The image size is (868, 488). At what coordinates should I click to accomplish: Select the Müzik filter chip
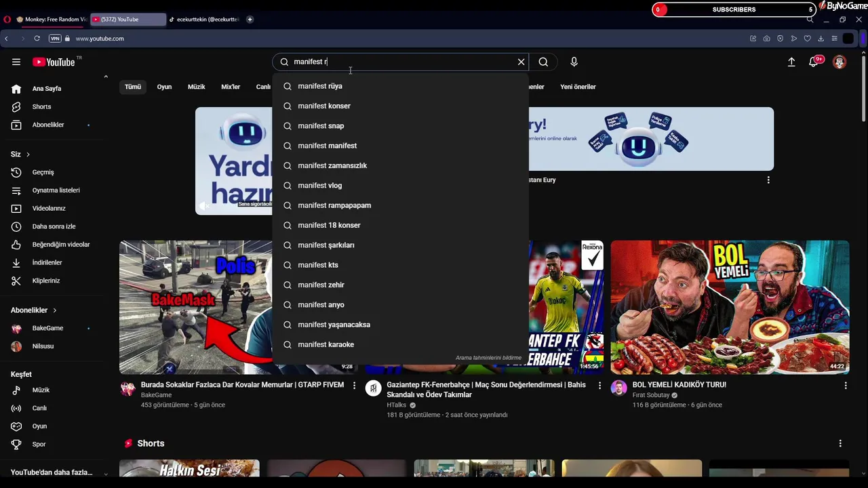(x=196, y=87)
